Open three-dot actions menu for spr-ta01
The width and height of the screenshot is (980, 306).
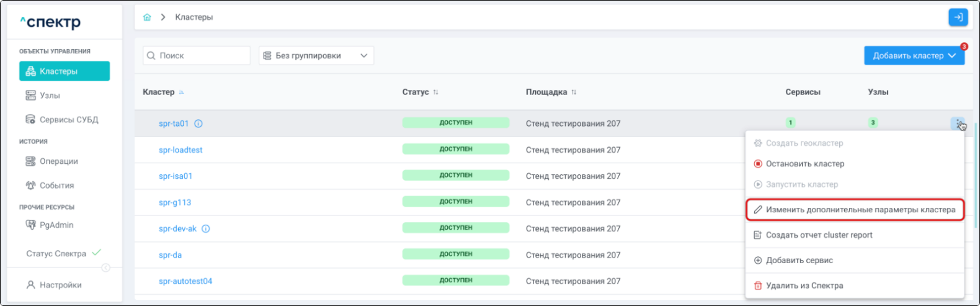[x=958, y=123]
